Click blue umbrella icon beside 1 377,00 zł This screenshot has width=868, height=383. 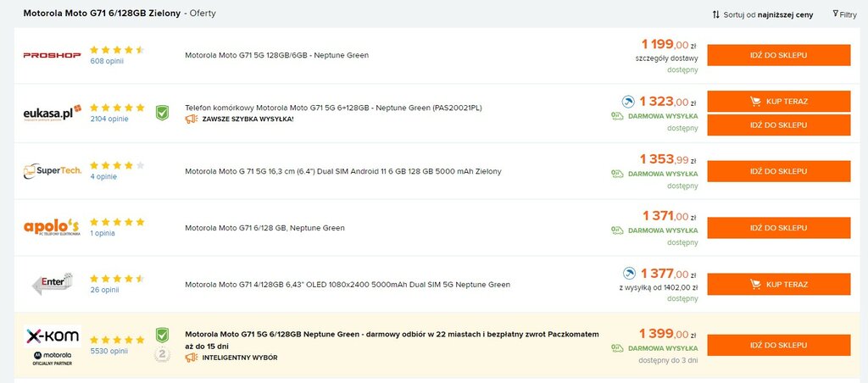click(630, 273)
